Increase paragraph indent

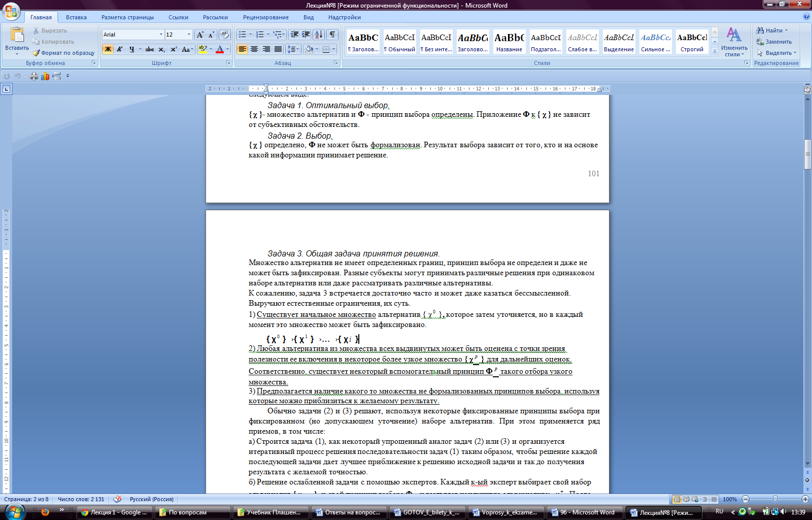(306, 35)
